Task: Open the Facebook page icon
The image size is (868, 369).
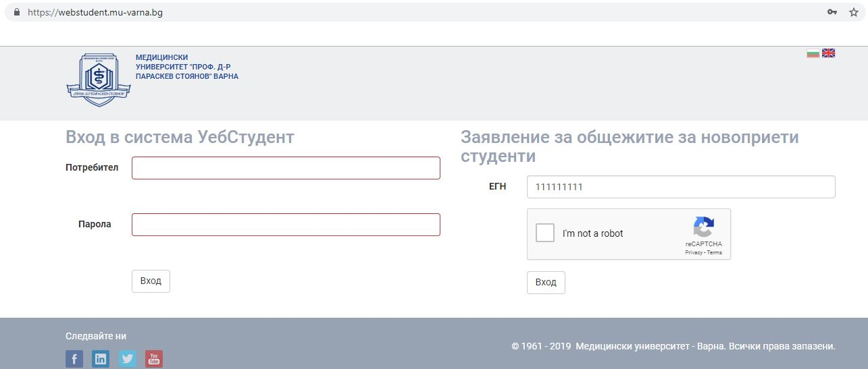Action: pos(74,359)
